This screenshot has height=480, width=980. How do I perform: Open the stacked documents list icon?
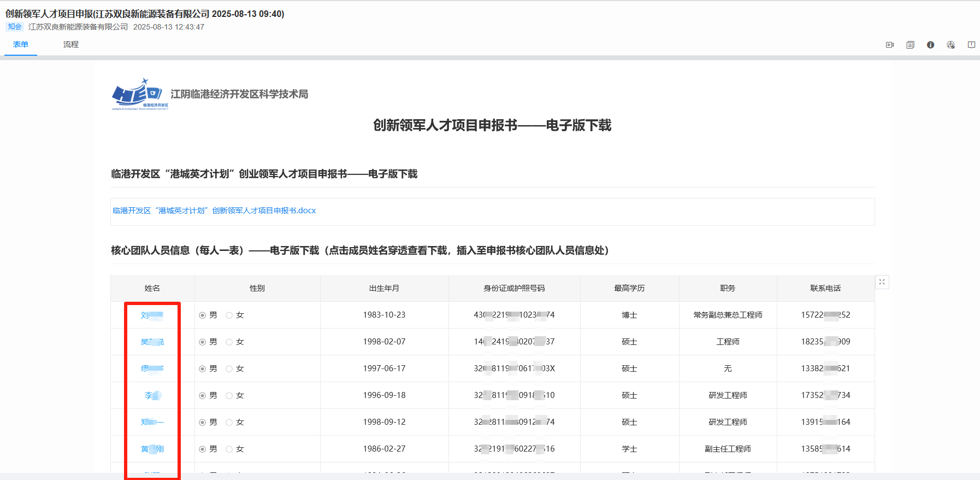click(x=910, y=45)
